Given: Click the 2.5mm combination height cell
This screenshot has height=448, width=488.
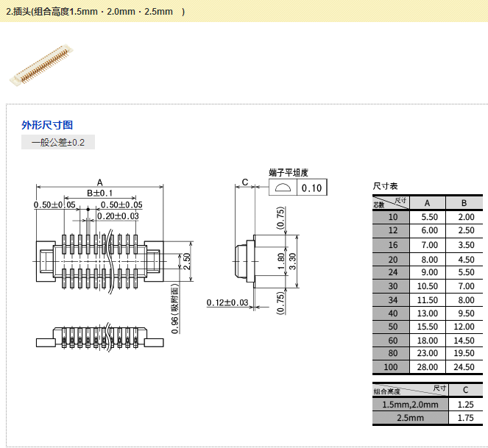Looking at the screenshot, I should tap(410, 418).
